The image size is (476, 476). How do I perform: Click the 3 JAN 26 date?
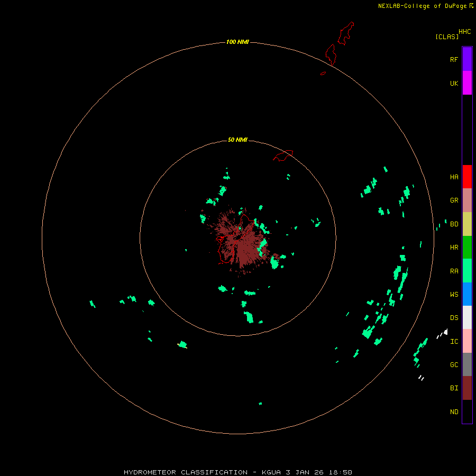point(305,472)
